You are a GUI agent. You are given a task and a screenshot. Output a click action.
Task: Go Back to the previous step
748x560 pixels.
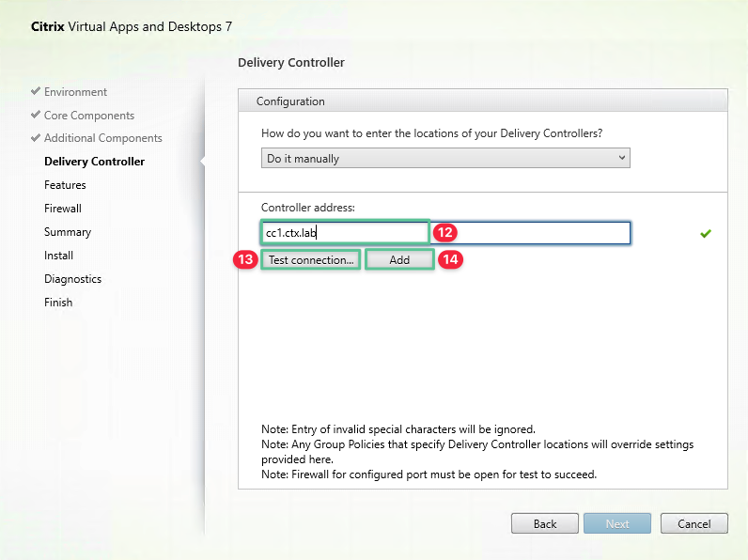(x=545, y=523)
